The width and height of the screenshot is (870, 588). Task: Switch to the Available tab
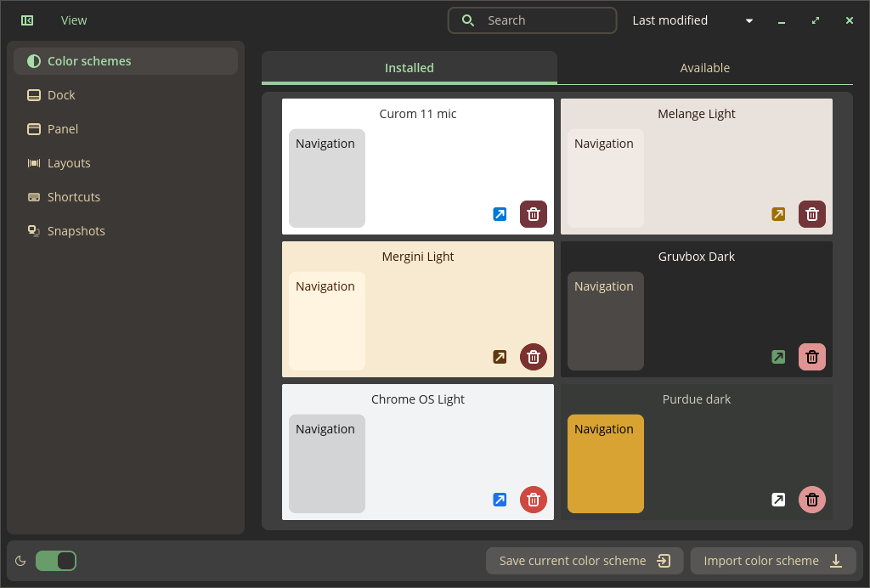click(704, 68)
